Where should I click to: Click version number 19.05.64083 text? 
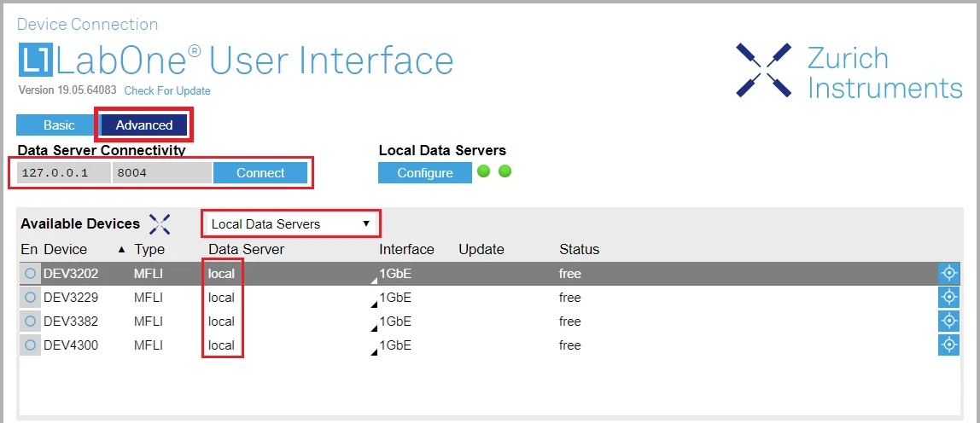pyautogui.click(x=87, y=90)
